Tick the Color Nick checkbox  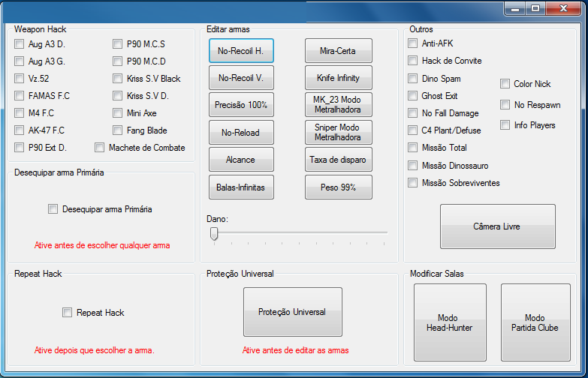(x=505, y=84)
